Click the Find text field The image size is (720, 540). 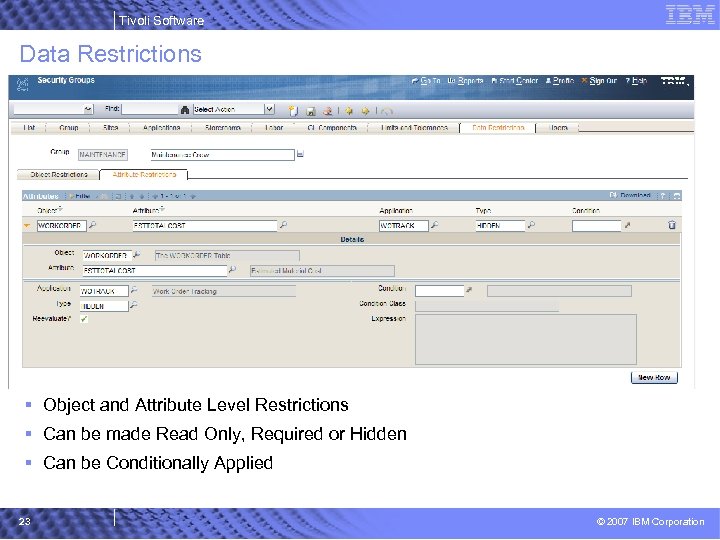point(150,109)
